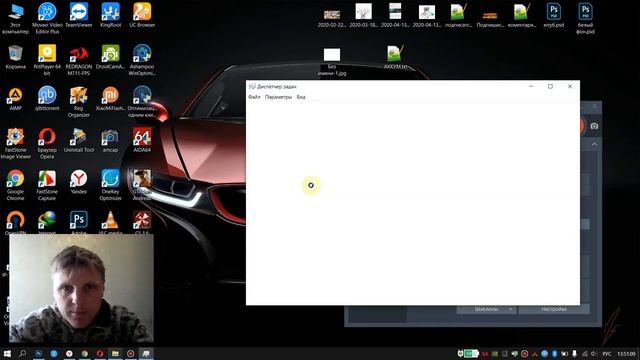Maximize the Диспетчер задач window

click(x=550, y=86)
